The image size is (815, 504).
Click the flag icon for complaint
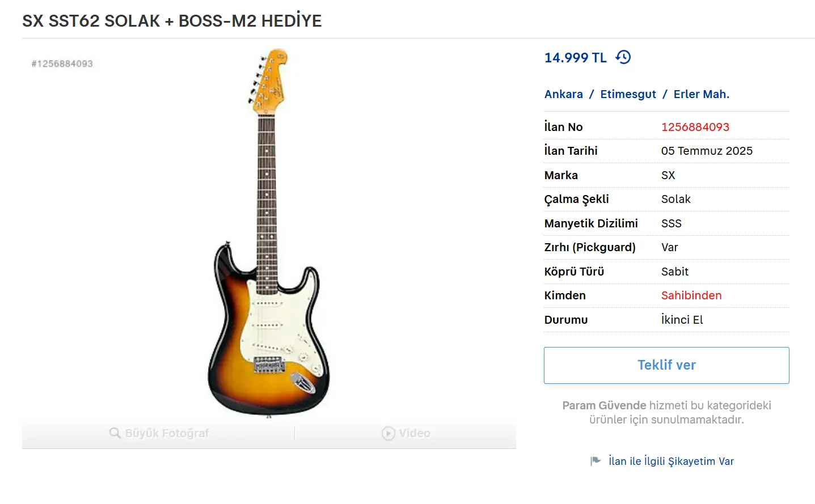596,461
